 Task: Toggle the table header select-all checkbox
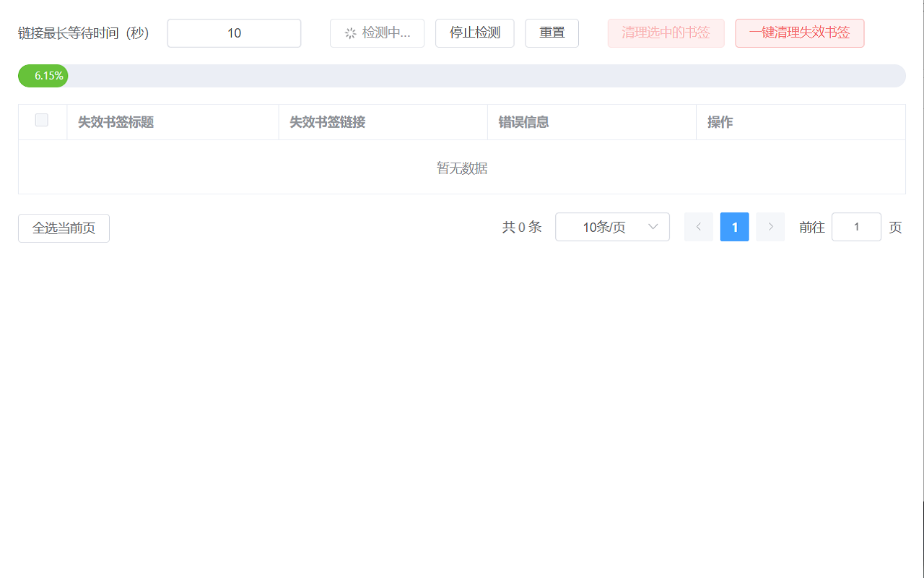[x=42, y=120]
